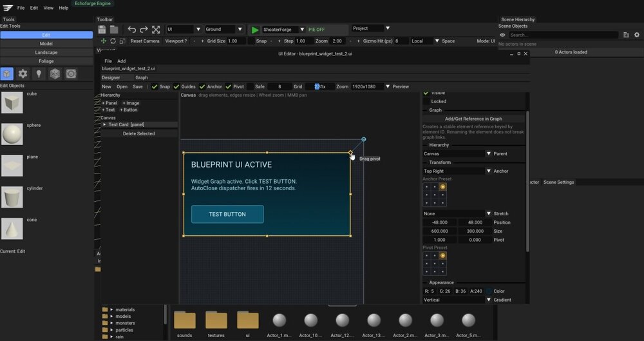Toggle the Guides checkbox
This screenshot has height=341, width=644.
176,87
